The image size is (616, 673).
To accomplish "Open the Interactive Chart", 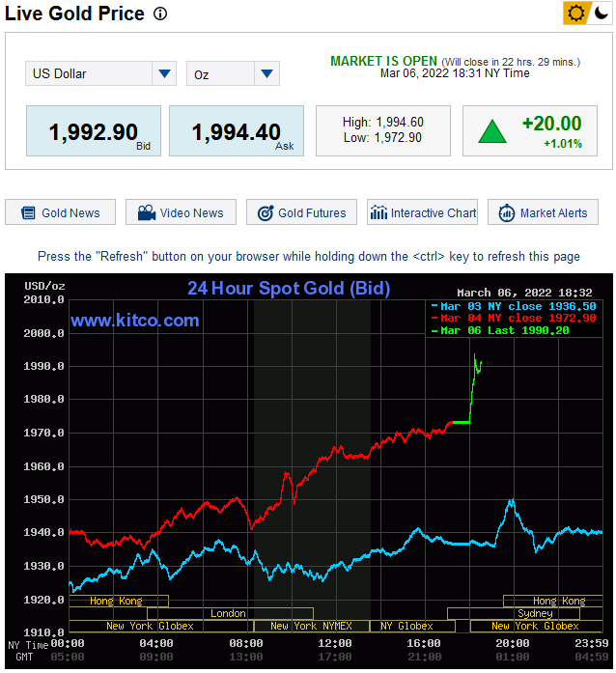I will pyautogui.click(x=422, y=212).
